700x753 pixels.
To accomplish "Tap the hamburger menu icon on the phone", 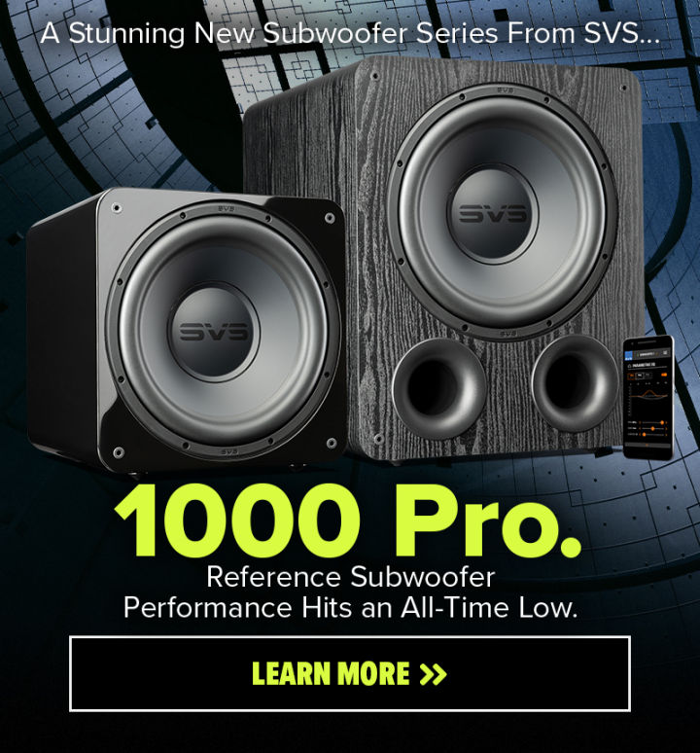I will click(665, 352).
